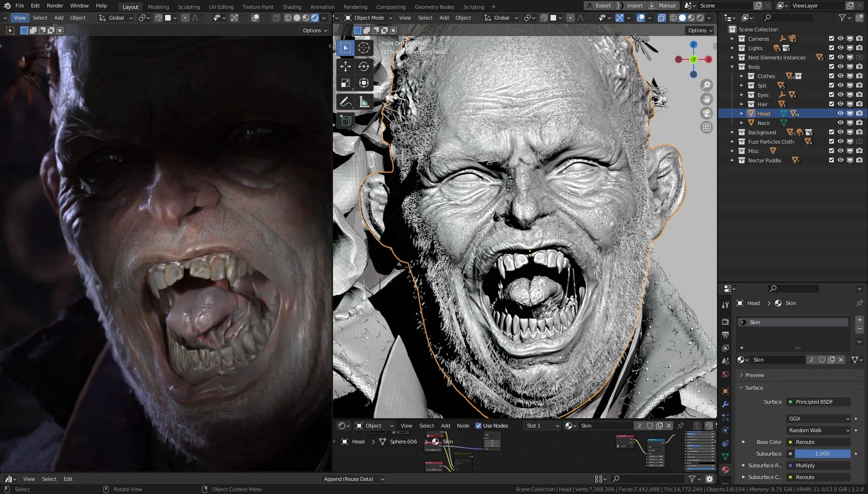This screenshot has width=868, height=494.
Task: Adjust the Subsurface 1.000 slider
Action: [x=822, y=454]
